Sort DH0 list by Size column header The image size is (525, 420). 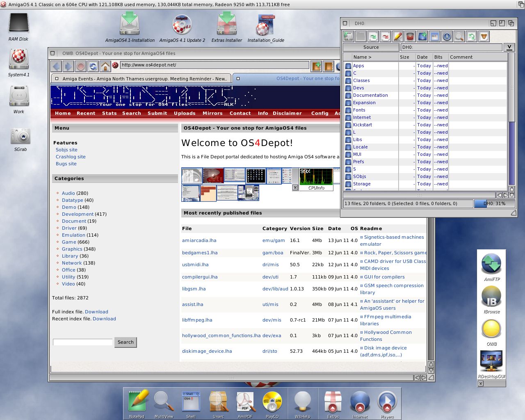406,57
